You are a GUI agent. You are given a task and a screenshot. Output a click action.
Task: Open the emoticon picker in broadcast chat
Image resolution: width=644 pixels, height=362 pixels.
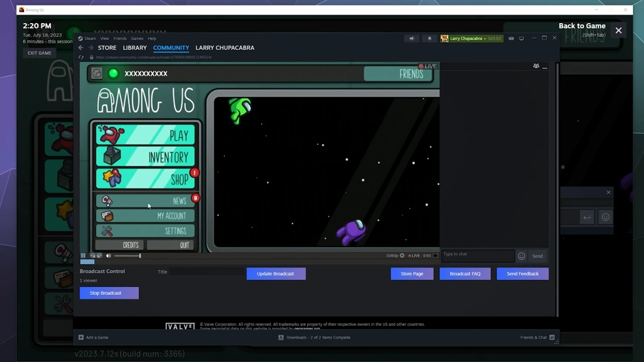(x=521, y=256)
